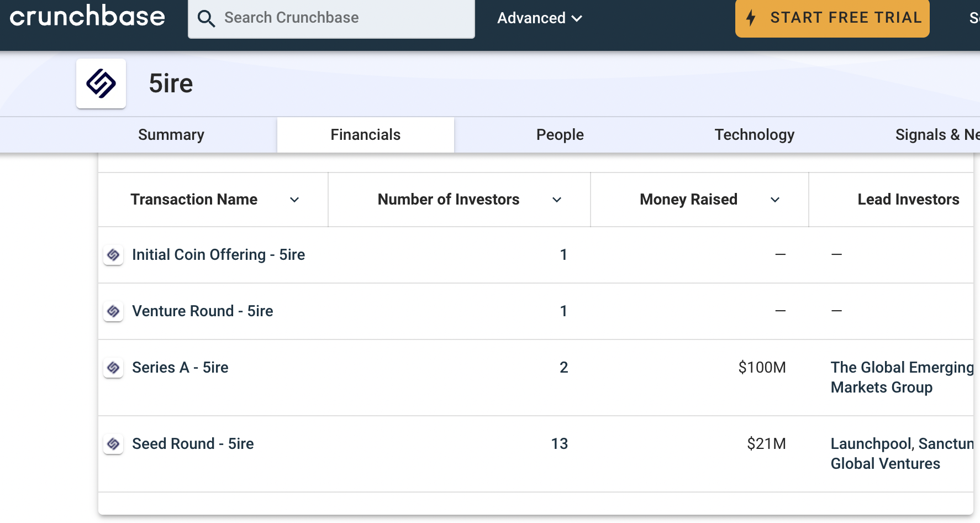Click the $21M money raised value
The image size is (980, 523).
766,444
